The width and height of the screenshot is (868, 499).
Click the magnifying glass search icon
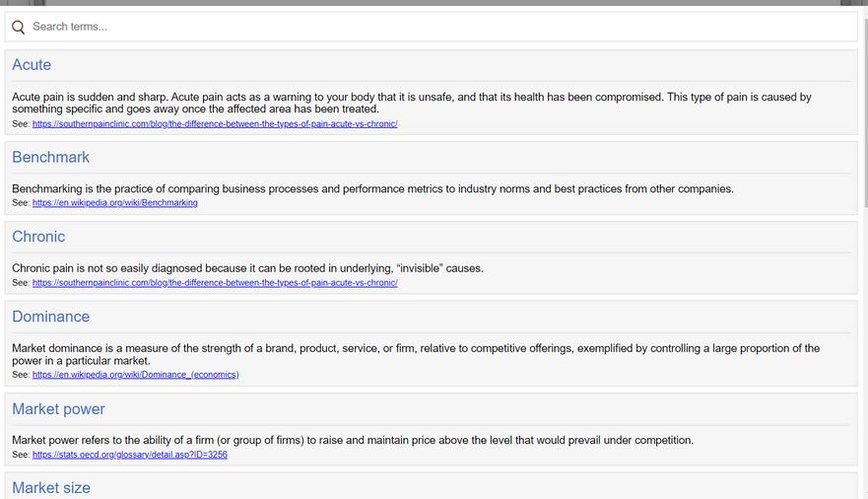[x=19, y=28]
